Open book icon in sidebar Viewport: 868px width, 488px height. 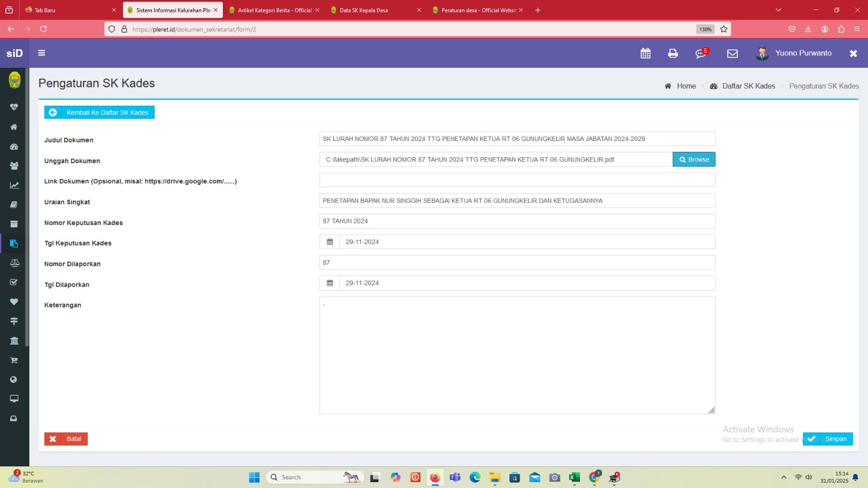[x=14, y=204]
